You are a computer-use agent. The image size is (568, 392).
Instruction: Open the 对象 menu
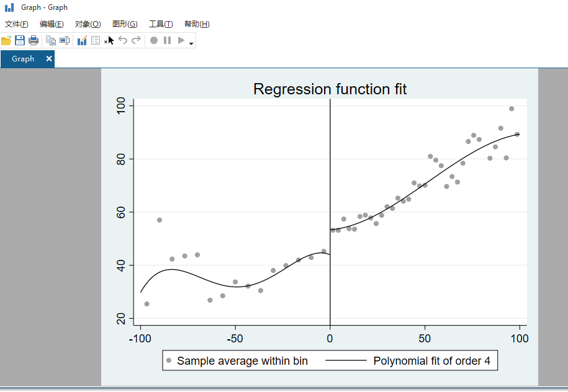[88, 24]
